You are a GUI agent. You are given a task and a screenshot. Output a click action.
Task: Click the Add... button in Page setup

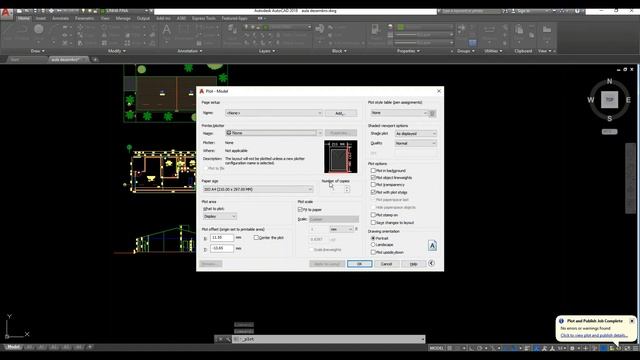click(340, 113)
